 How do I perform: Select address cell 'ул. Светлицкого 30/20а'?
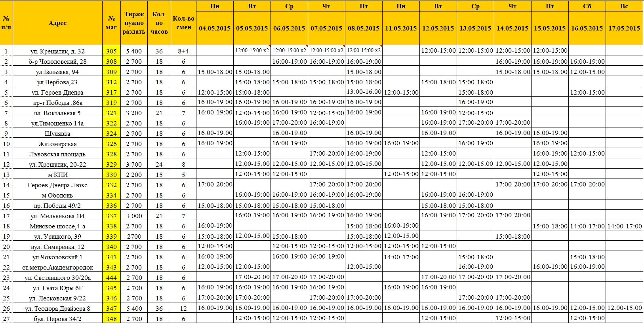[x=57, y=277]
